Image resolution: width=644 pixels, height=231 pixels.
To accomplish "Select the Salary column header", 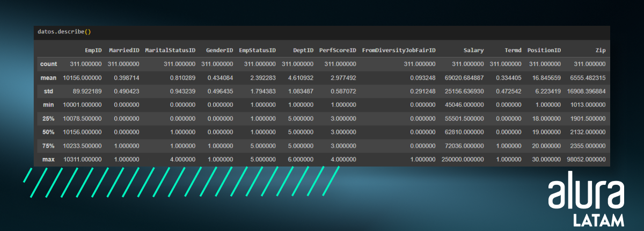I will click(474, 50).
